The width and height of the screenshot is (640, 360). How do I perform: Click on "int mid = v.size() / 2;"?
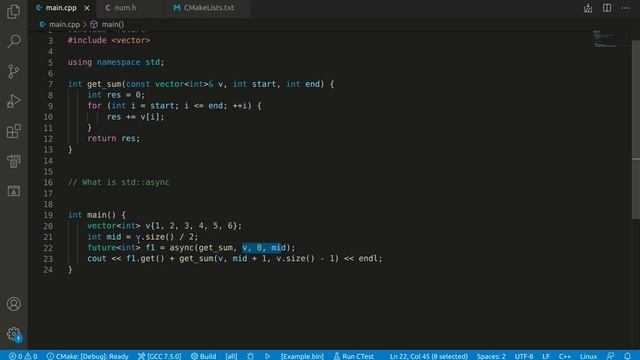[142, 237]
